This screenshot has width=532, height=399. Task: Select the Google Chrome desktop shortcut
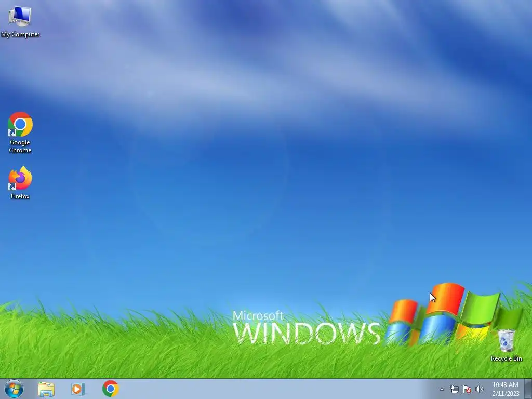point(20,132)
